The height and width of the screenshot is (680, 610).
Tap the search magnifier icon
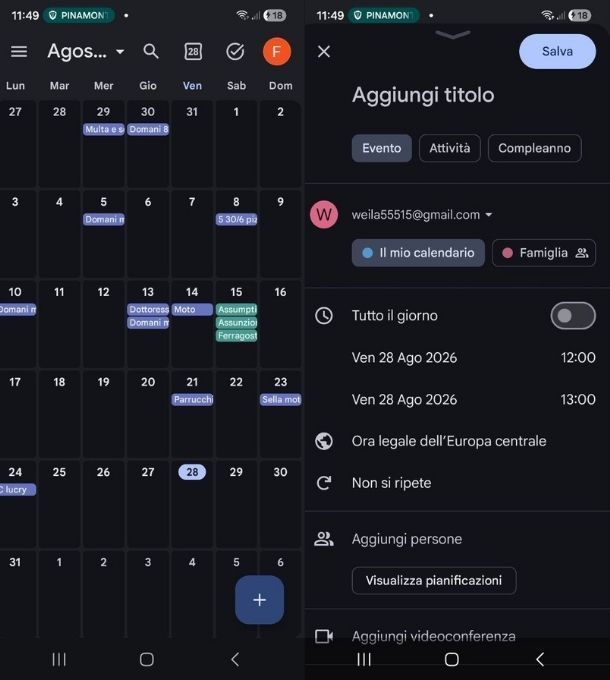pyautogui.click(x=151, y=51)
